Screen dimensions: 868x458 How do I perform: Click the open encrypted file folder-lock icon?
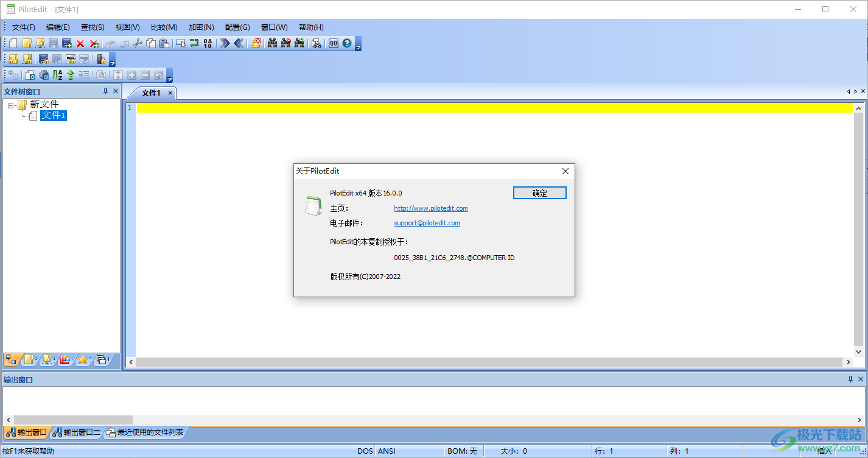[13, 59]
